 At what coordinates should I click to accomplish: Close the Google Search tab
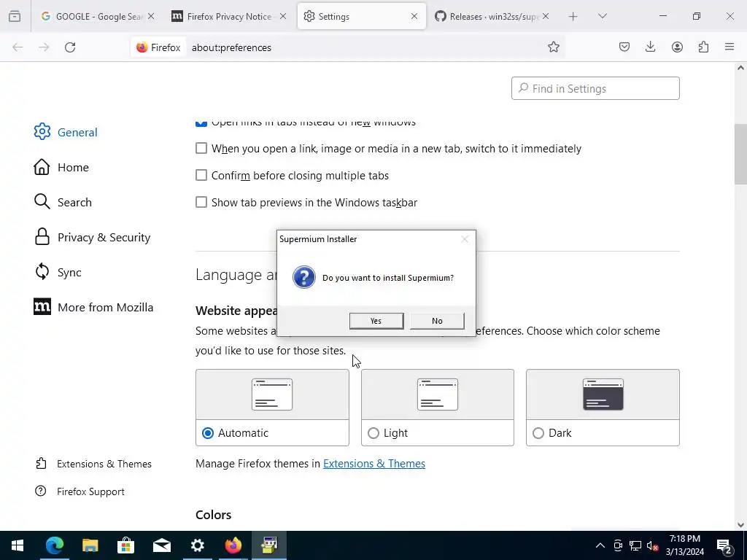pyautogui.click(x=151, y=16)
